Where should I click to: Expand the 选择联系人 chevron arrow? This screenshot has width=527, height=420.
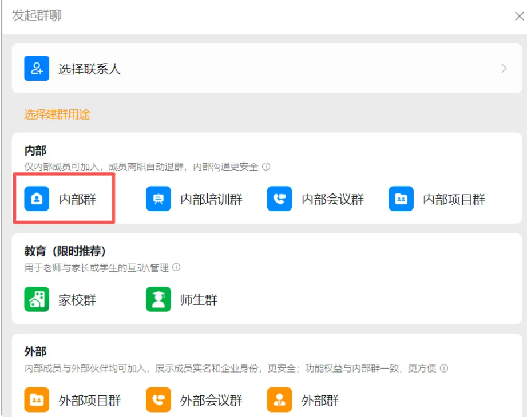click(504, 69)
